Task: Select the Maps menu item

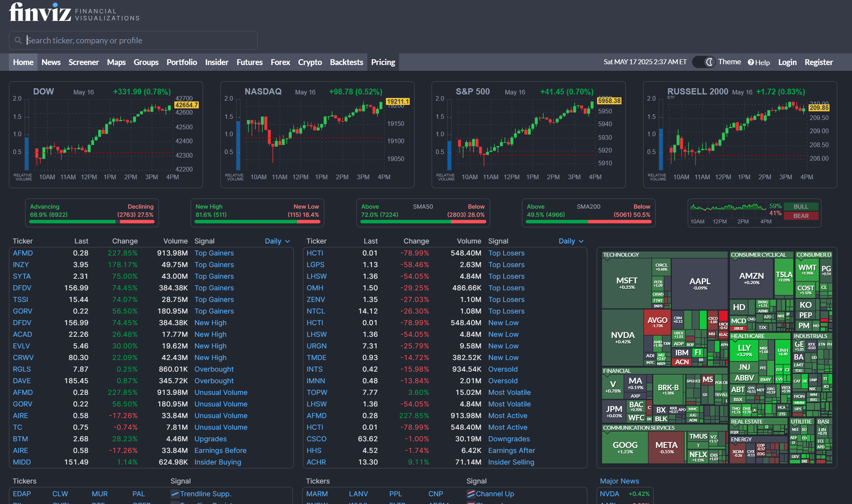Action: coord(116,62)
